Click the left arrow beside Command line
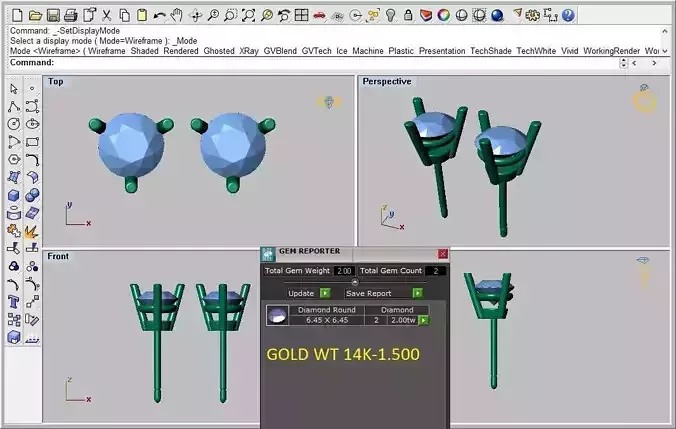This screenshot has width=676, height=429. coord(634,63)
